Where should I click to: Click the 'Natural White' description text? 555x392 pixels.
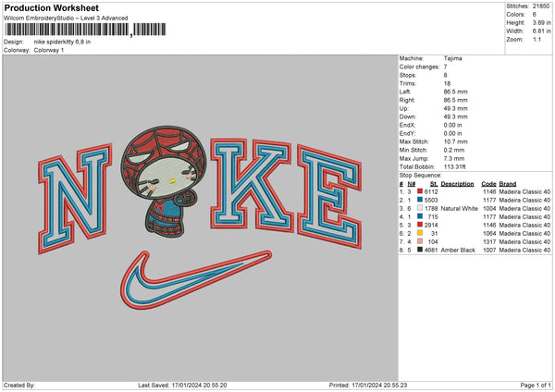pos(460,208)
